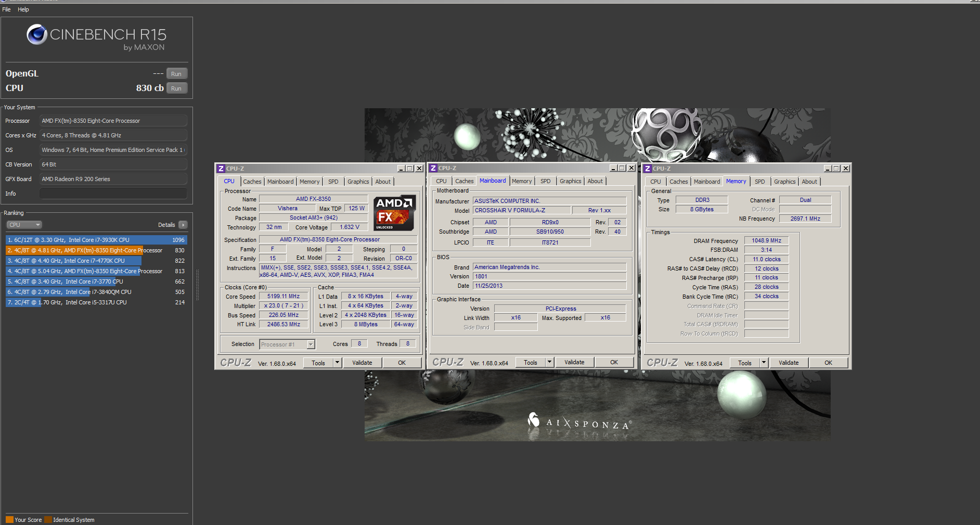980x525 pixels.
Task: Open Caches tab in first CPU-Z window
Action: (252, 182)
